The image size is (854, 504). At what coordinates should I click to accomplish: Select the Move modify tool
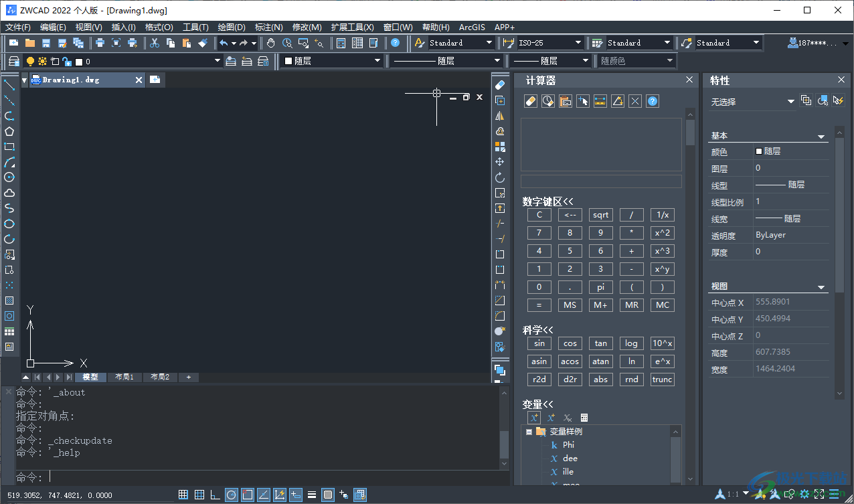click(500, 162)
